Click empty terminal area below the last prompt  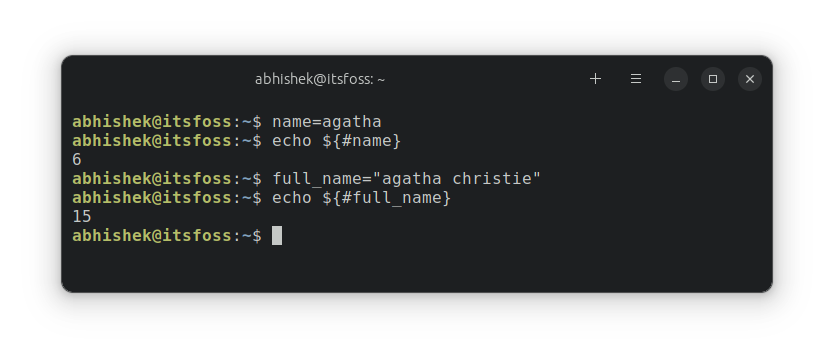click(x=417, y=269)
